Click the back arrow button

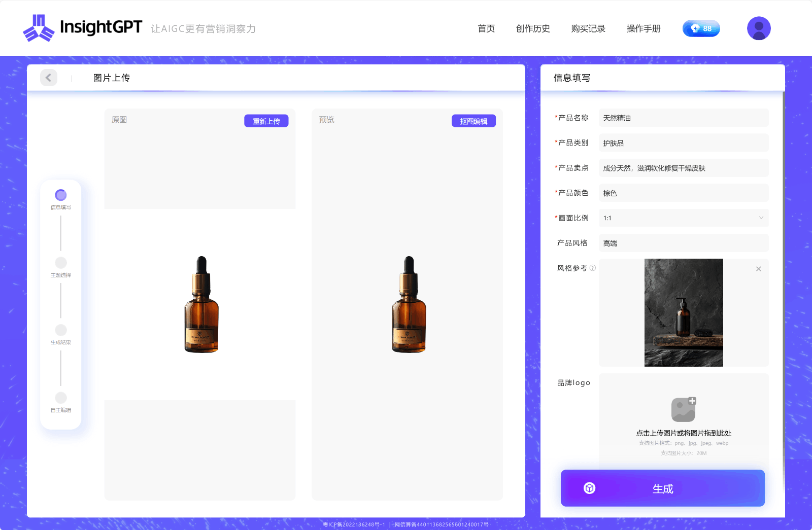point(49,78)
